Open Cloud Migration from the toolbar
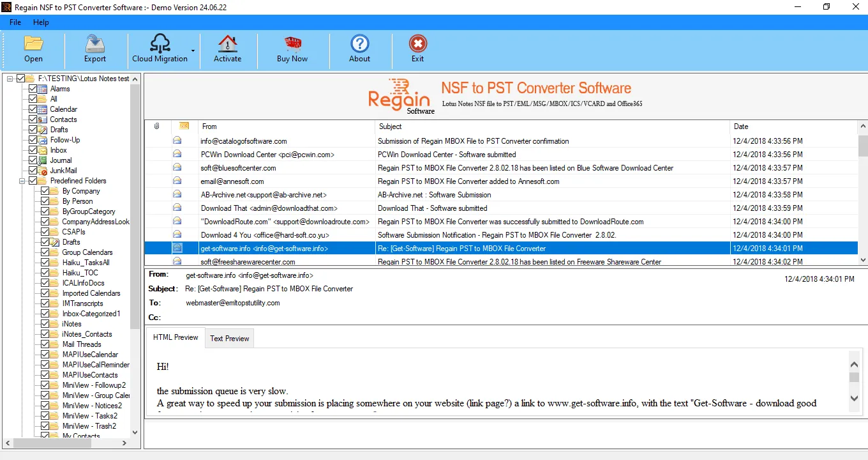868x460 pixels. 160,43
